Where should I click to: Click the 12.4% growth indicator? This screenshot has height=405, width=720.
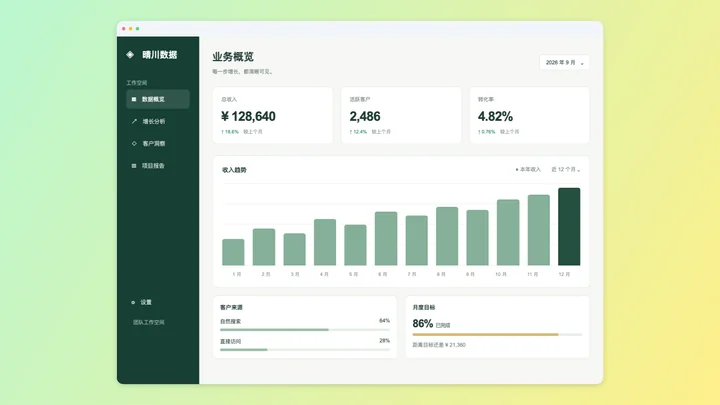click(x=358, y=132)
